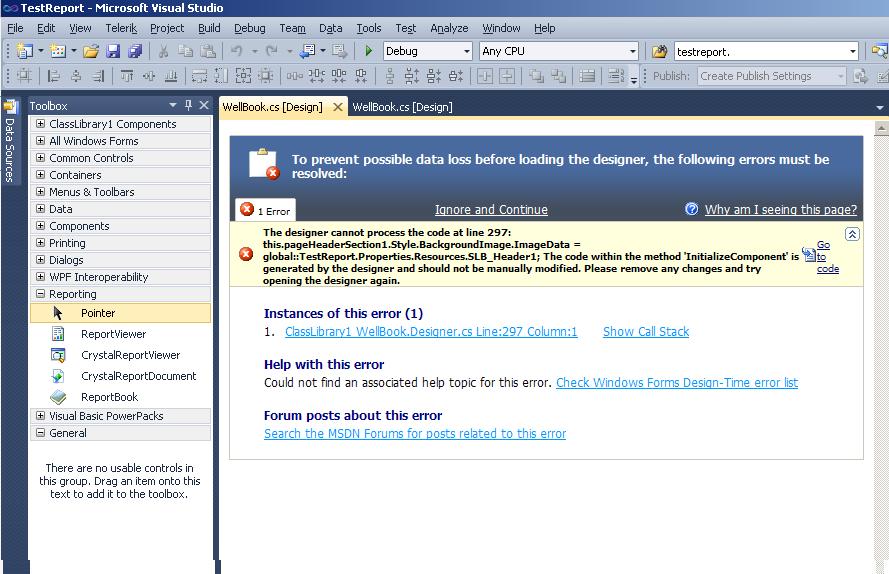889x574 pixels.
Task: Expand All Windows Forms toolbox group
Action: pos(40,141)
